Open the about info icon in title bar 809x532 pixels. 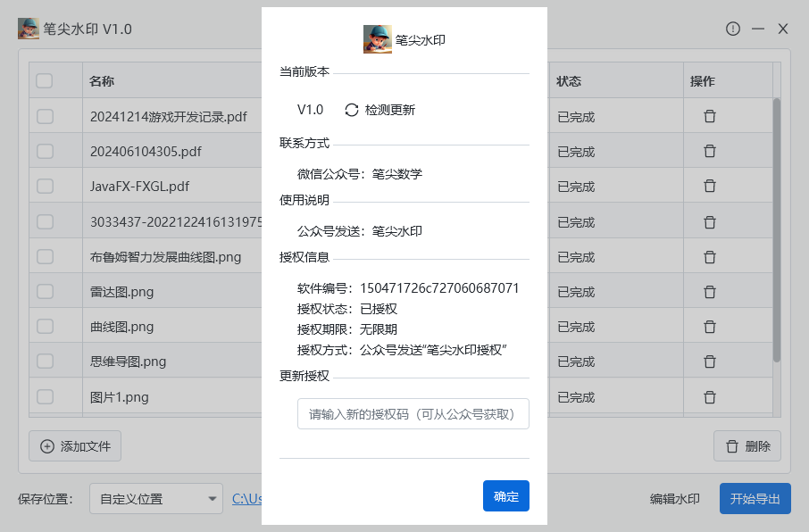pos(732,29)
